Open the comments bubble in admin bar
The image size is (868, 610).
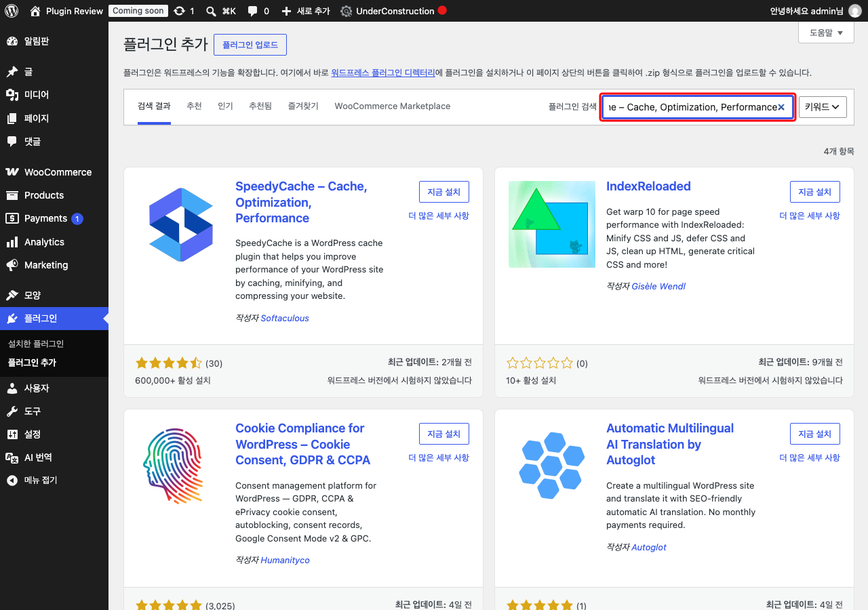point(253,12)
